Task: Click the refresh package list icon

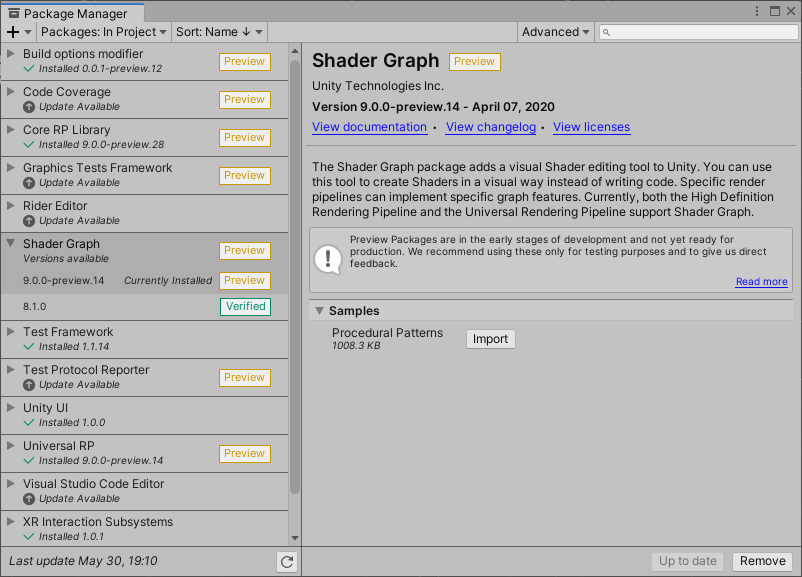Action: (287, 562)
